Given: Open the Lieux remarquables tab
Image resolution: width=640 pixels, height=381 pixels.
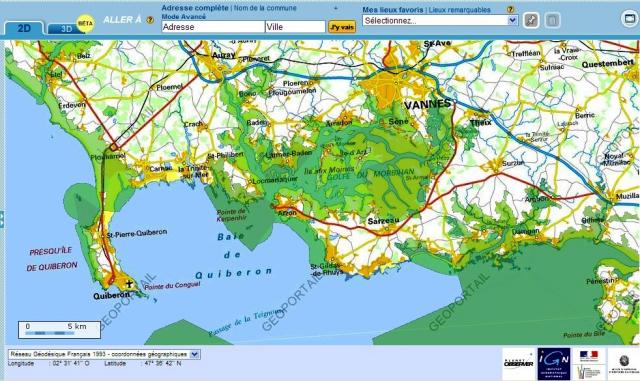Looking at the screenshot, I should coord(459,9).
